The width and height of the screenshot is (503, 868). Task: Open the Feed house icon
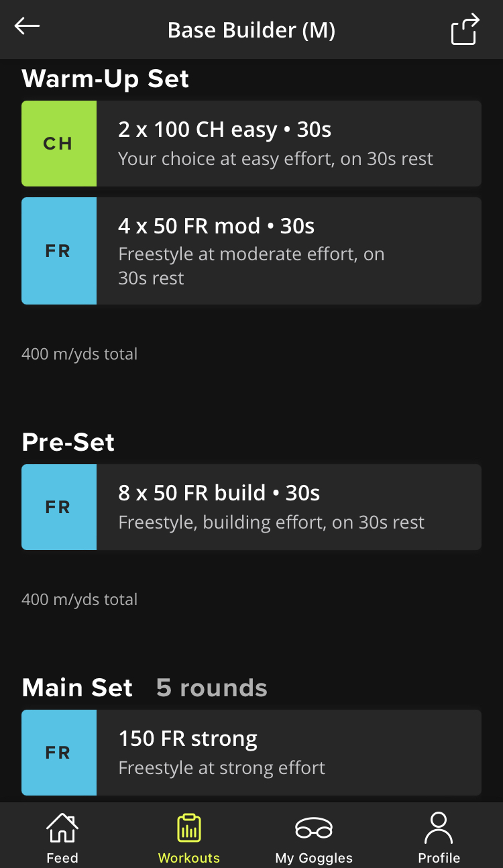point(62,828)
